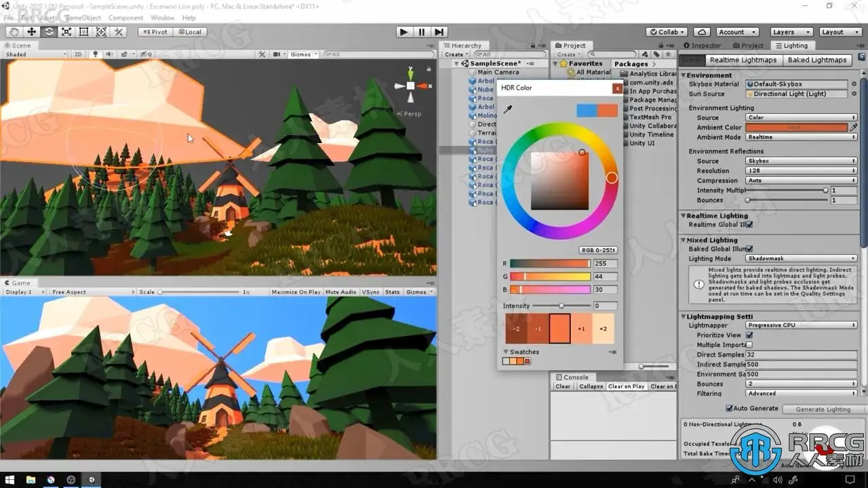Select the Move tool
The height and width of the screenshot is (488, 868).
pyautogui.click(x=32, y=32)
